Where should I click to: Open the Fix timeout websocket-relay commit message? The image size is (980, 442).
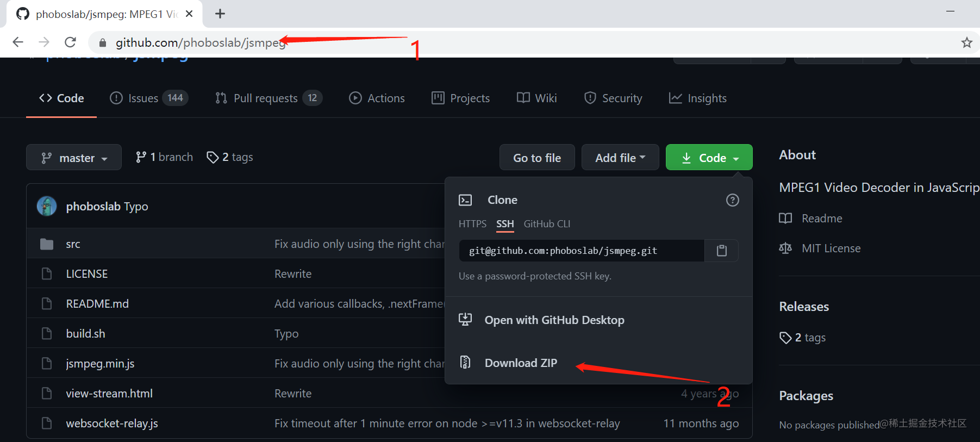447,424
